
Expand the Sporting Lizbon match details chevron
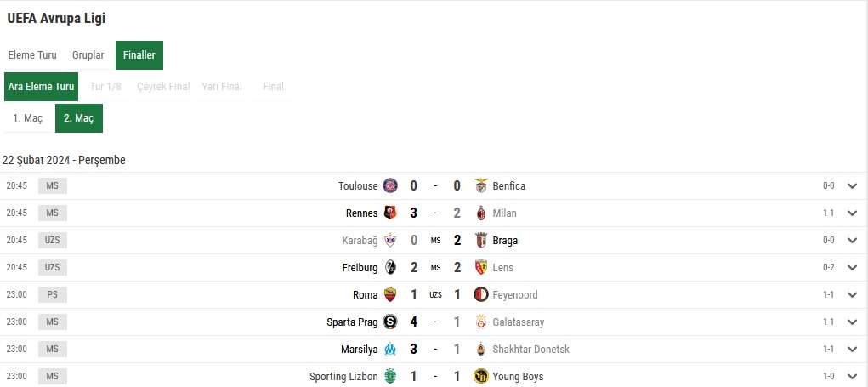(852, 377)
